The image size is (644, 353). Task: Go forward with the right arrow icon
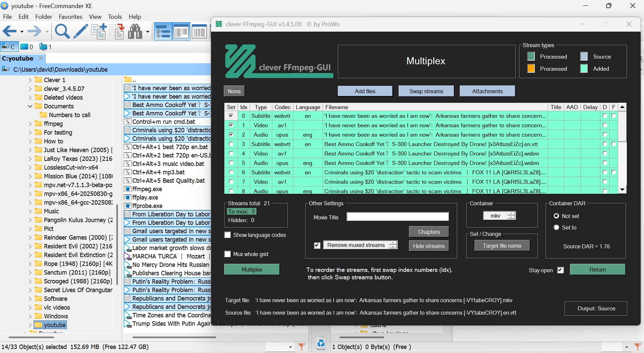(x=35, y=32)
